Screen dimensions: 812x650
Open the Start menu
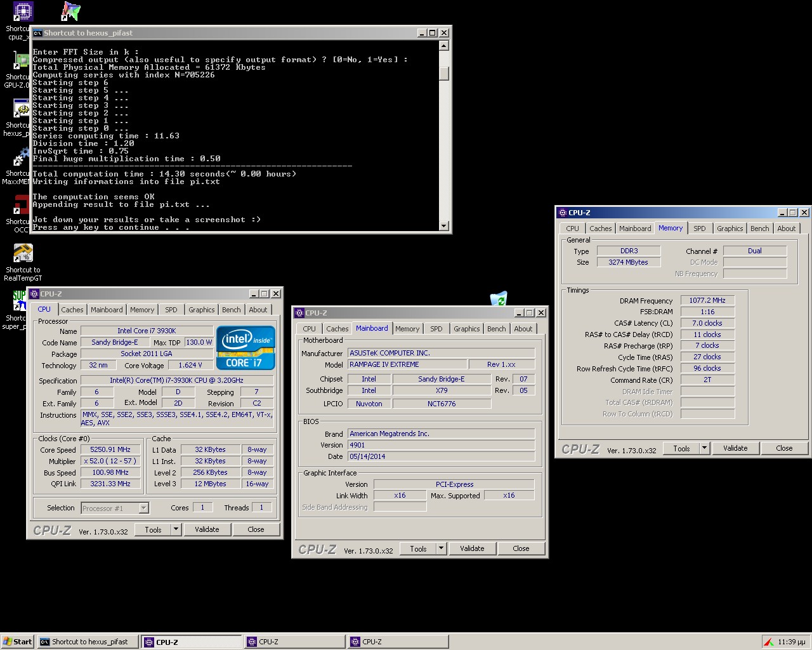click(18, 642)
